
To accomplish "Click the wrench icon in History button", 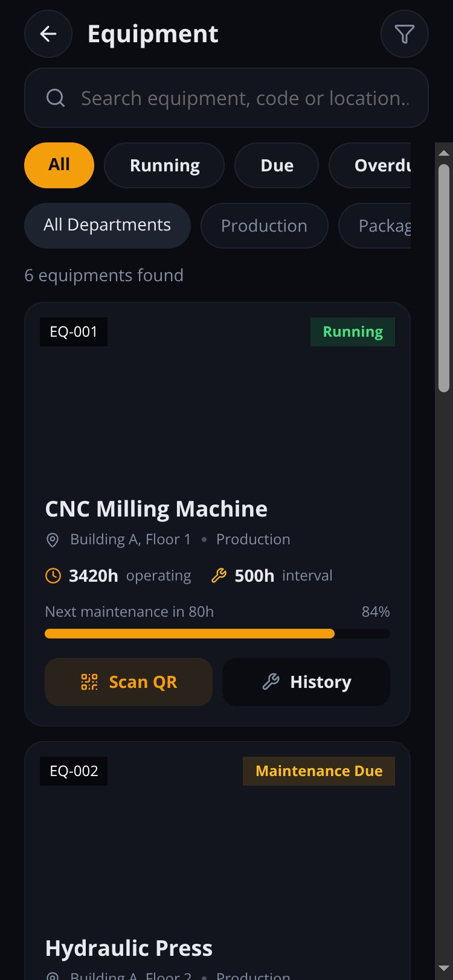I will click(x=271, y=682).
